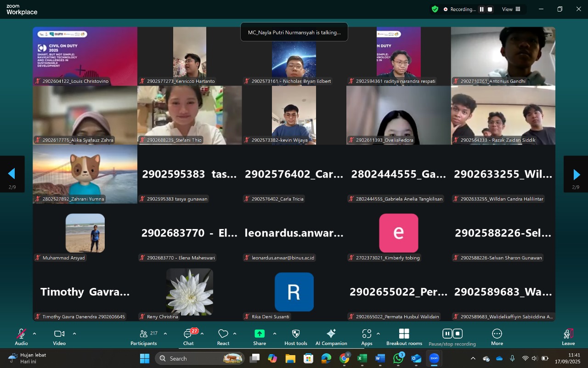
Task: Expand video options arrow next to Video
Action: [x=74, y=333]
